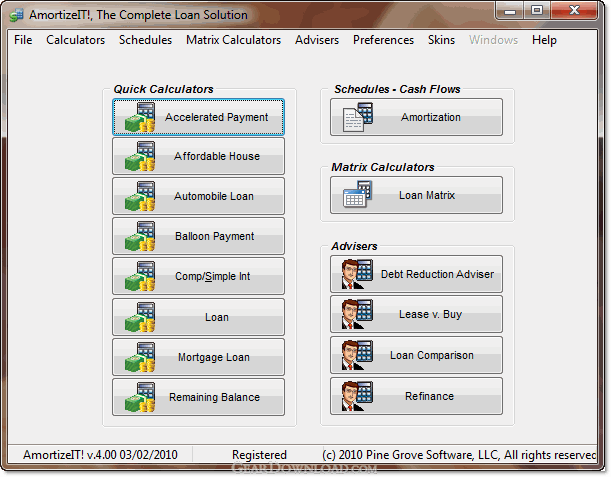Open the Matrix Calculators menu
611x477 pixels.
point(233,40)
